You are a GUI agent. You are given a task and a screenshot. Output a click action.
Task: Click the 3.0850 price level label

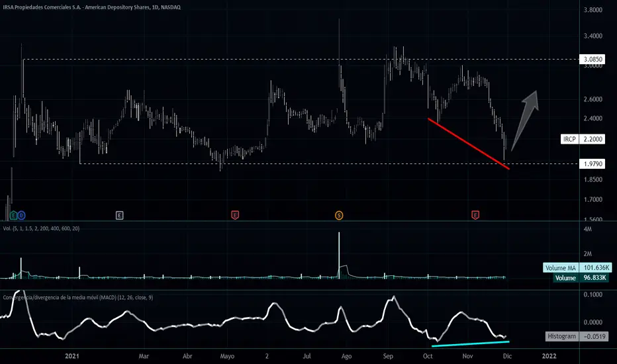[591, 60]
